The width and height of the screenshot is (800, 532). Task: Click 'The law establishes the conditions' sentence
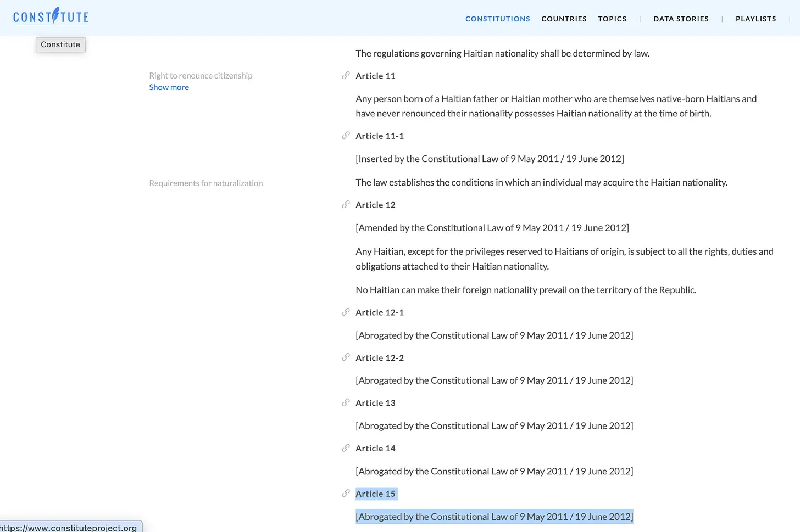(x=541, y=182)
